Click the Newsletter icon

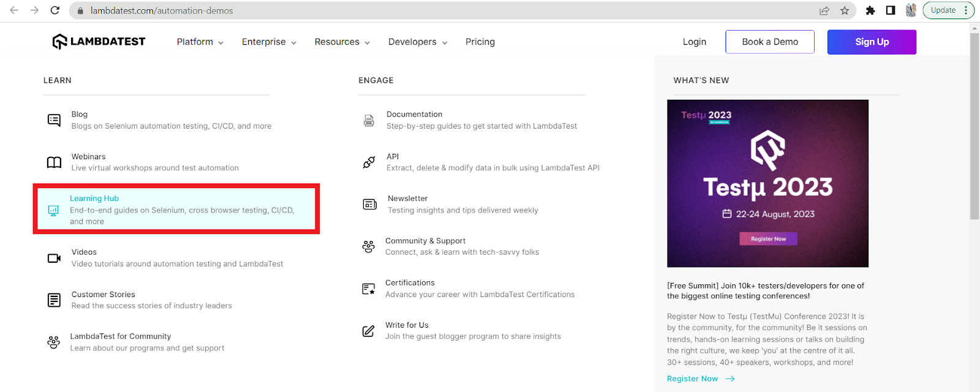point(370,204)
